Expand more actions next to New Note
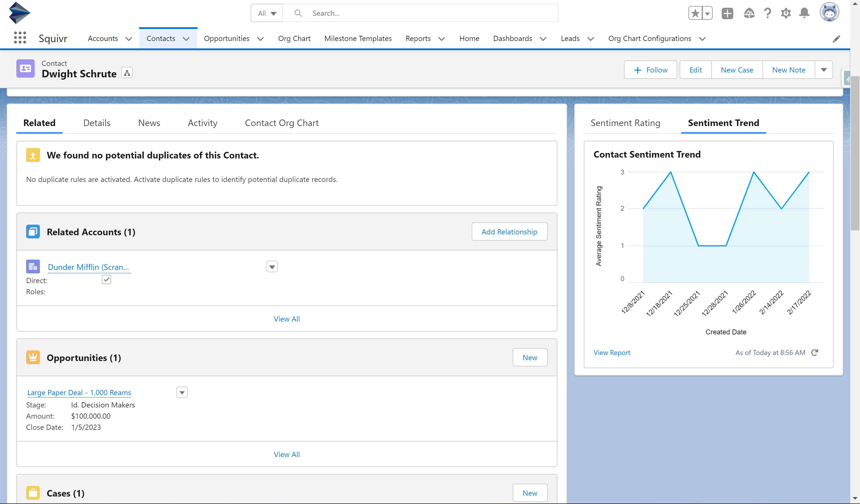This screenshot has width=860, height=504. [x=824, y=70]
